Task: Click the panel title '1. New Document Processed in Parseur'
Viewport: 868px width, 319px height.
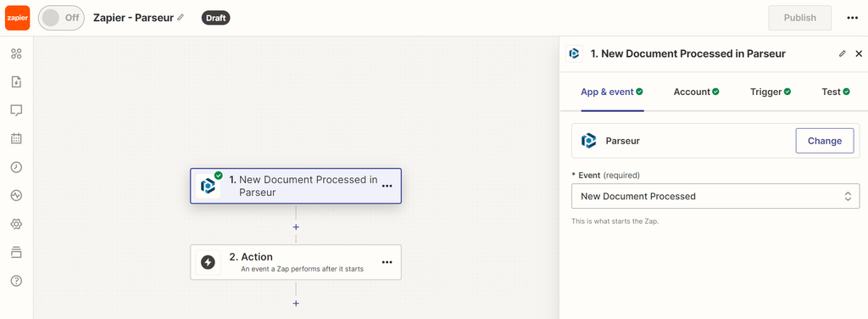Action: click(688, 53)
